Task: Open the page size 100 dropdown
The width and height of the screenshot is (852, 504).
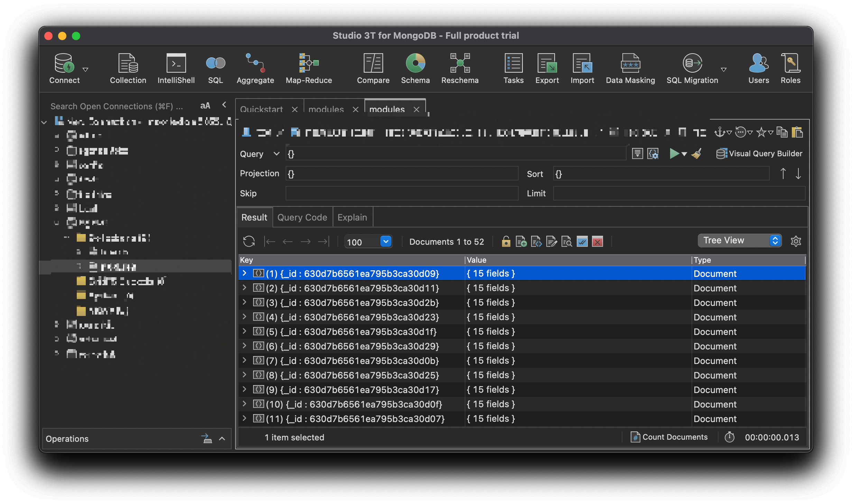Action: tap(386, 241)
